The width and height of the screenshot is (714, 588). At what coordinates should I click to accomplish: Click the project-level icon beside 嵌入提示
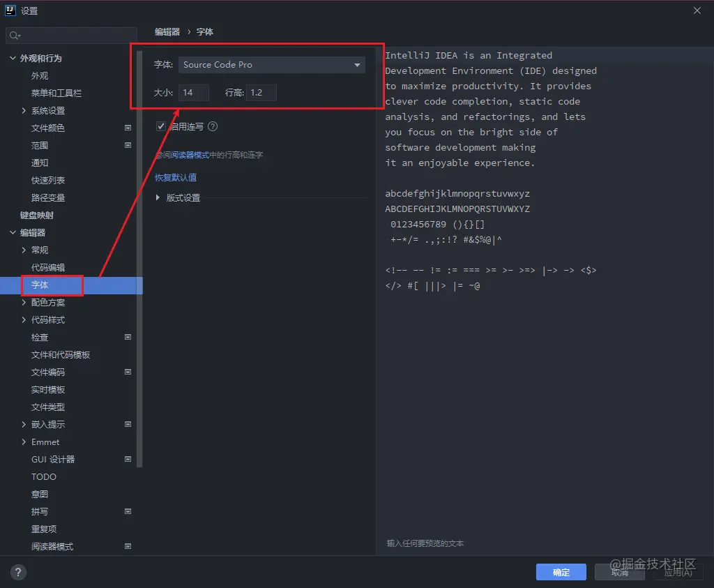128,425
